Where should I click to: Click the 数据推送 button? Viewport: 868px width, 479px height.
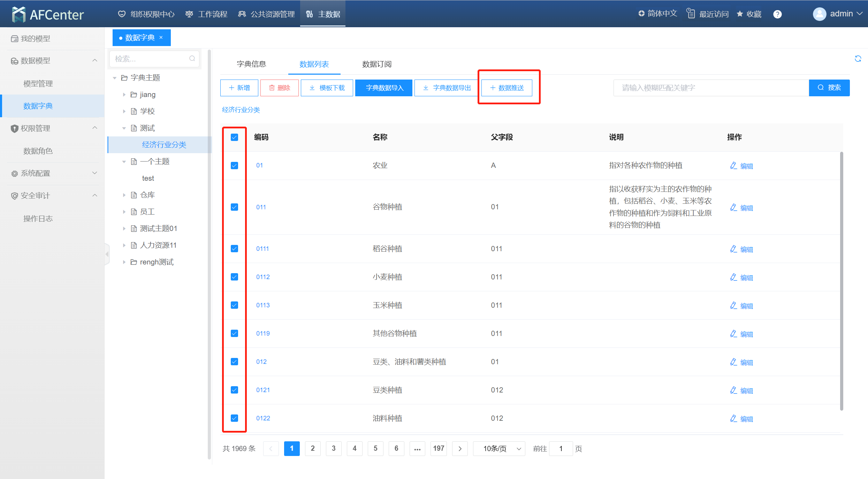[507, 88]
